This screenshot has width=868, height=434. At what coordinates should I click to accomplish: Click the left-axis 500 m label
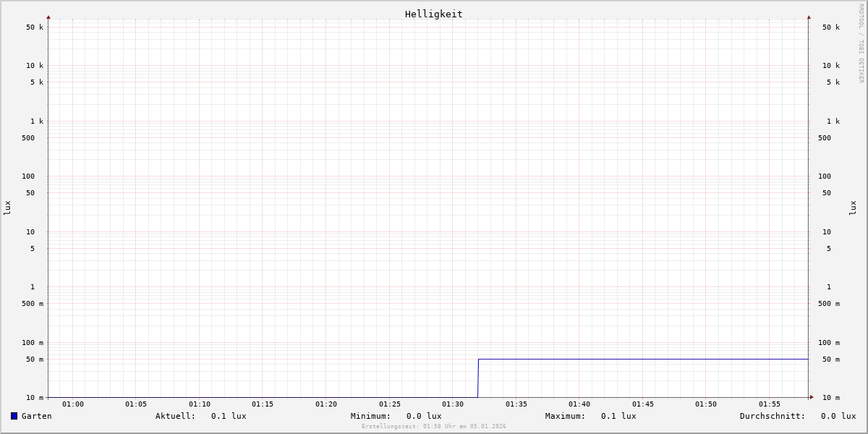(33, 304)
